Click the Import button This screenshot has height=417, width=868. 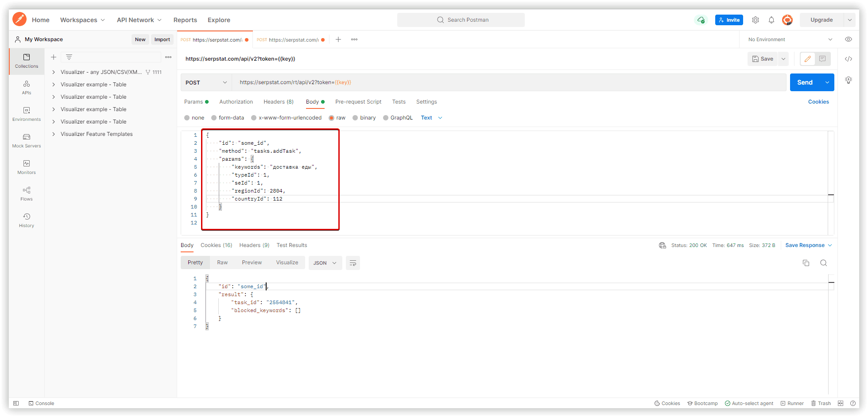pos(162,39)
